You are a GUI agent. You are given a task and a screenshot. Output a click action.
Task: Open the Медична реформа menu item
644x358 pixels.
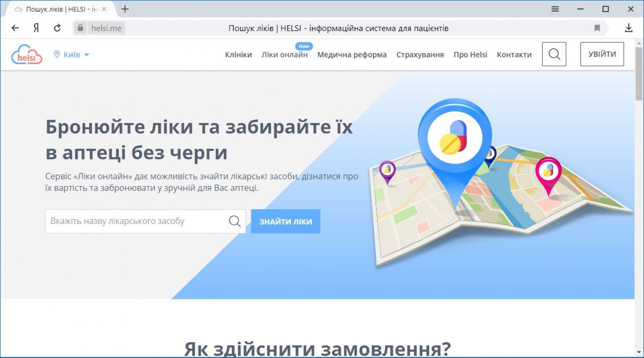point(352,55)
